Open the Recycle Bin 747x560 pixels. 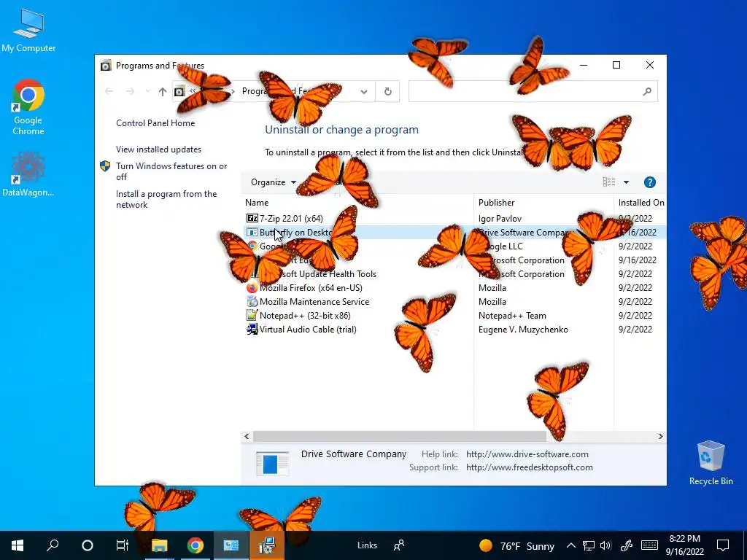pyautogui.click(x=711, y=463)
